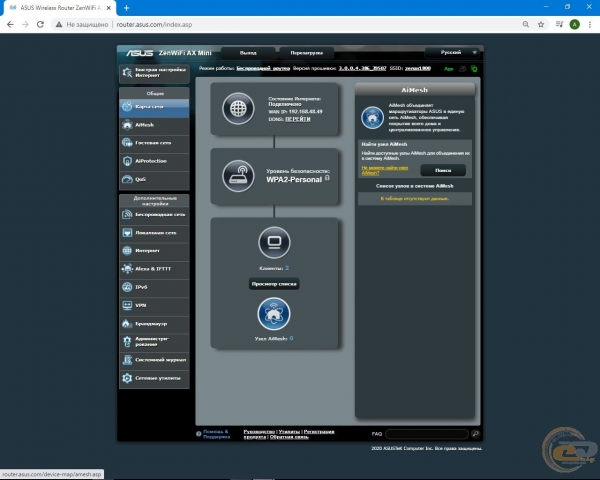
Task: Open Alexa & IFTTT icon
Action: [x=127, y=269]
